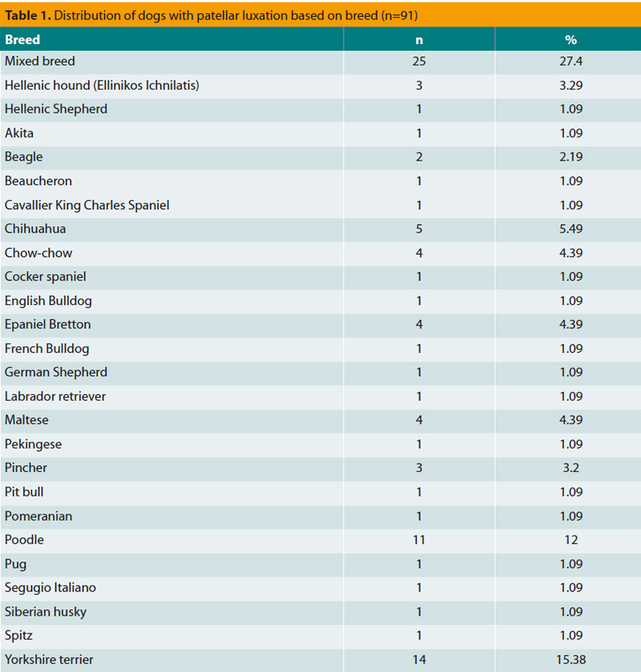Click the 5.49 percentage value

coord(571,229)
